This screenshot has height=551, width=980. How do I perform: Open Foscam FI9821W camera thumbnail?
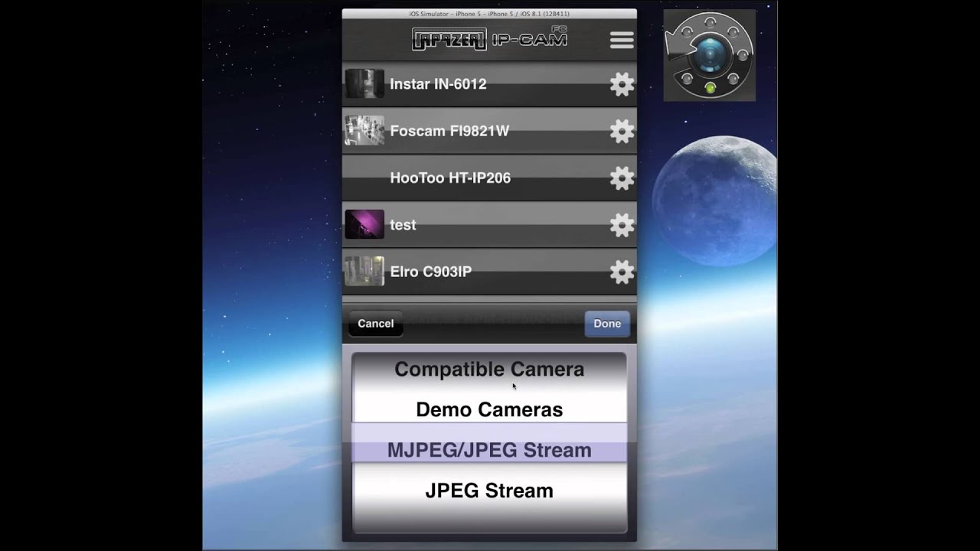coord(364,131)
